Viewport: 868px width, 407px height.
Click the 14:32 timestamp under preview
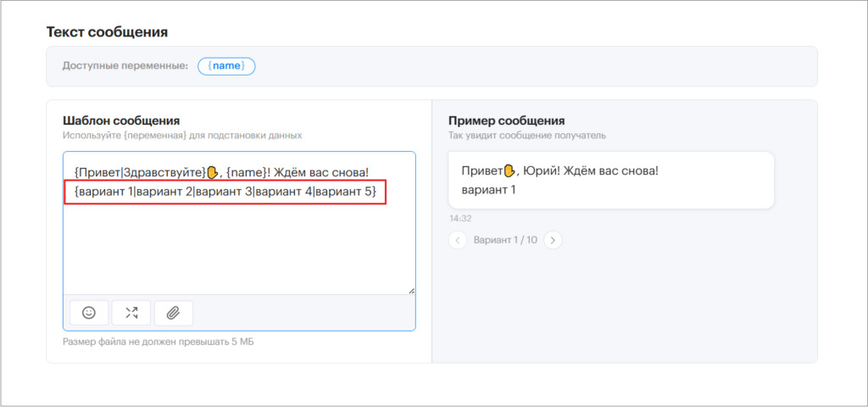point(460,219)
